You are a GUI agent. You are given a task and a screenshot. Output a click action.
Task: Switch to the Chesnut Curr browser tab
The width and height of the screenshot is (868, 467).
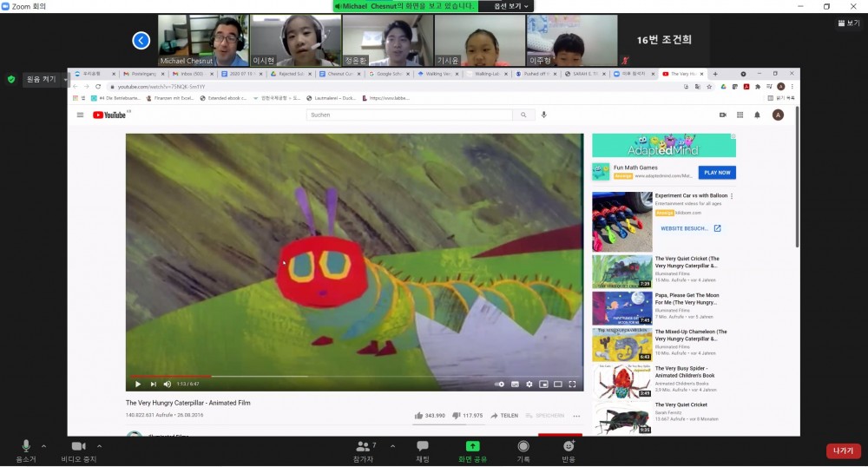tap(340, 74)
